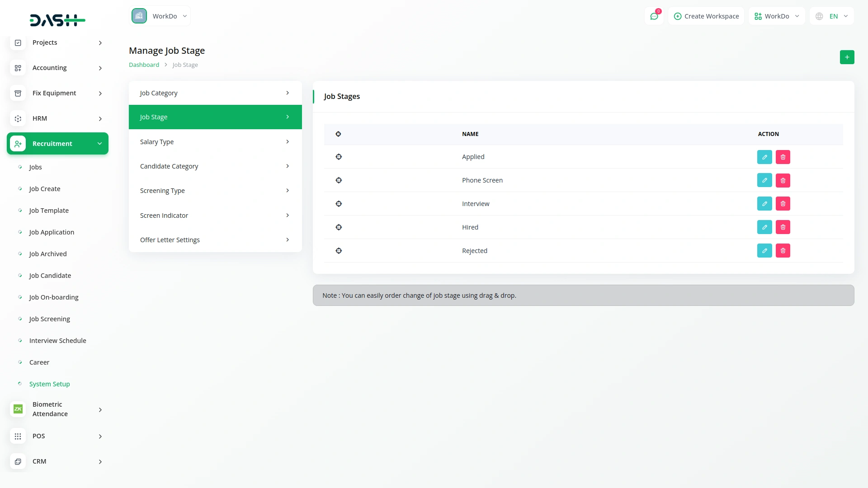
Task: Delete the Hired stage
Action: click(x=783, y=227)
